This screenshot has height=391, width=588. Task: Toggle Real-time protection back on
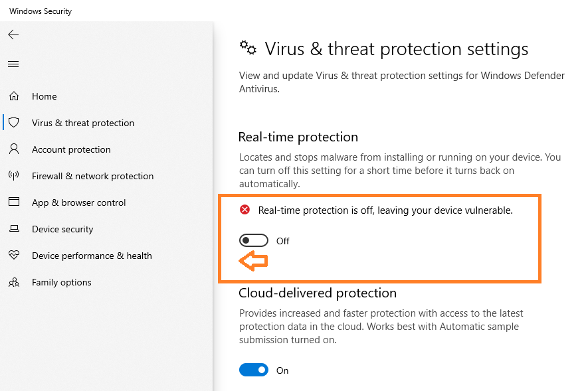[x=253, y=240]
